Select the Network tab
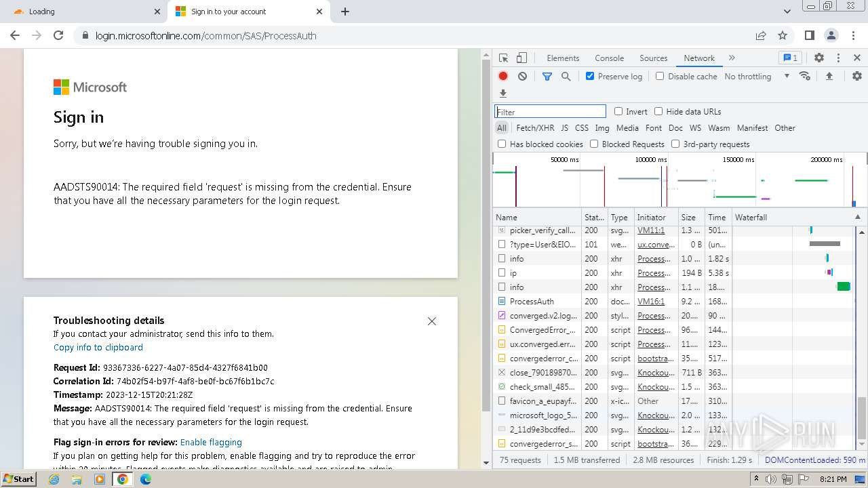Screen dimensions: 868x488 [x=699, y=58]
